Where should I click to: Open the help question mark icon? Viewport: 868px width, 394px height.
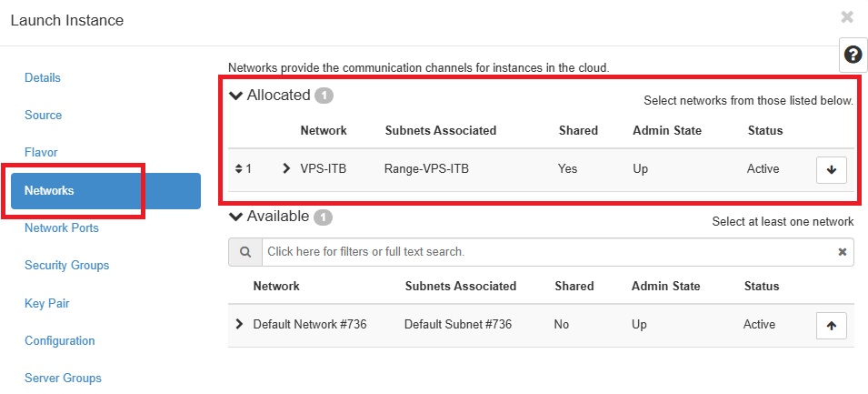tap(853, 55)
